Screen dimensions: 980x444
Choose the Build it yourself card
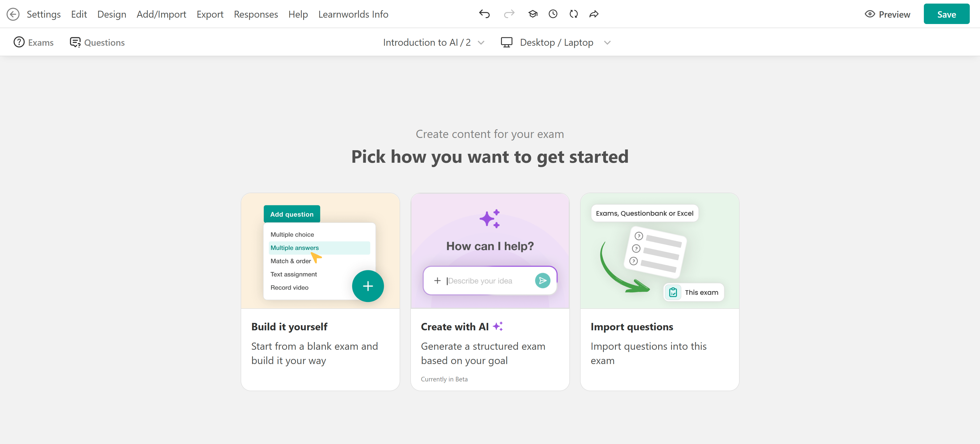(320, 291)
